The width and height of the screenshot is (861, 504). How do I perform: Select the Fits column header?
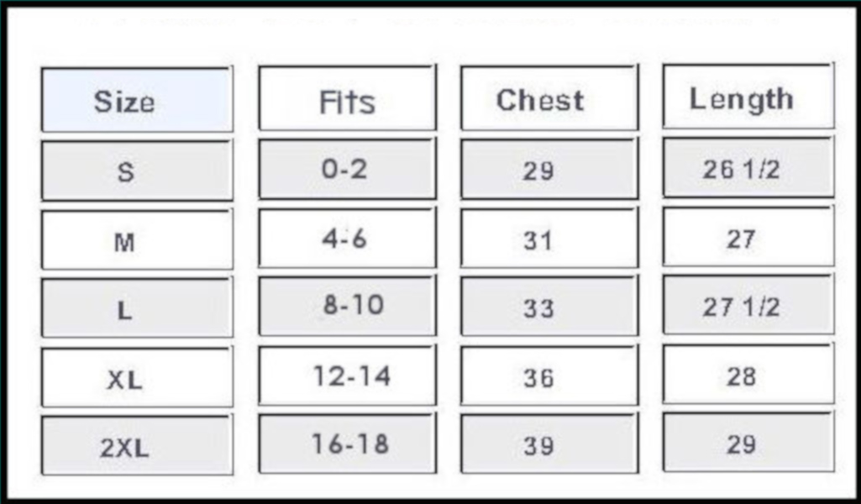click(348, 98)
